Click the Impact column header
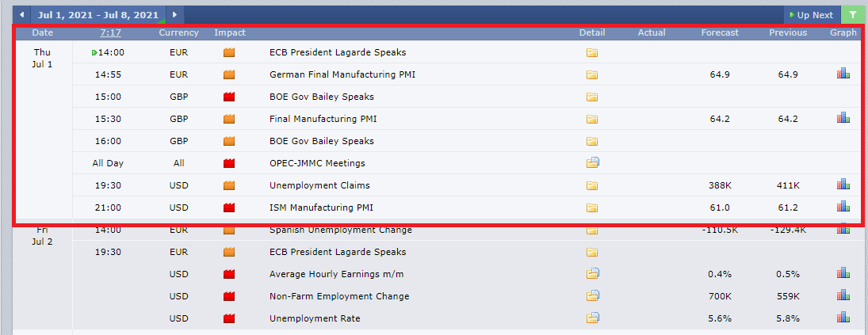868x335 pixels. (x=230, y=32)
